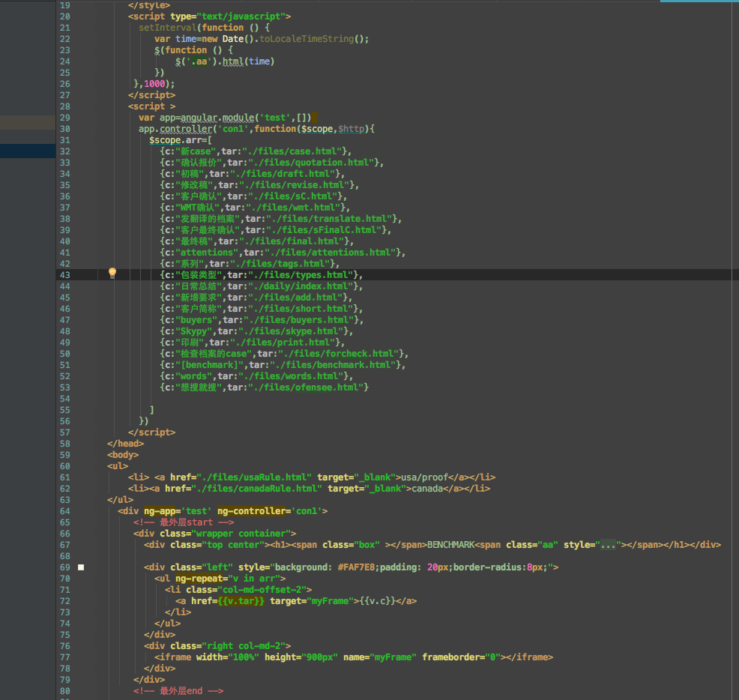Click BENCHMARK heading text on line 67
Screen dimensions: 739x700
click(x=451, y=545)
